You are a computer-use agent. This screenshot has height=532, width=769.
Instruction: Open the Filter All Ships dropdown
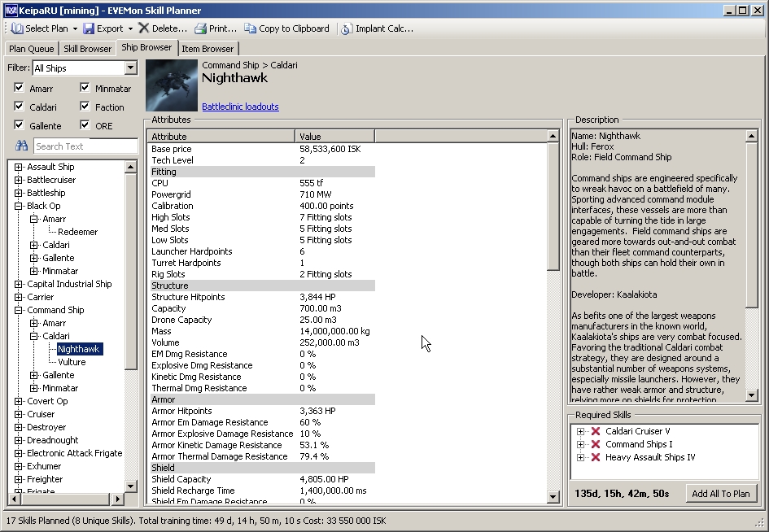pos(131,68)
